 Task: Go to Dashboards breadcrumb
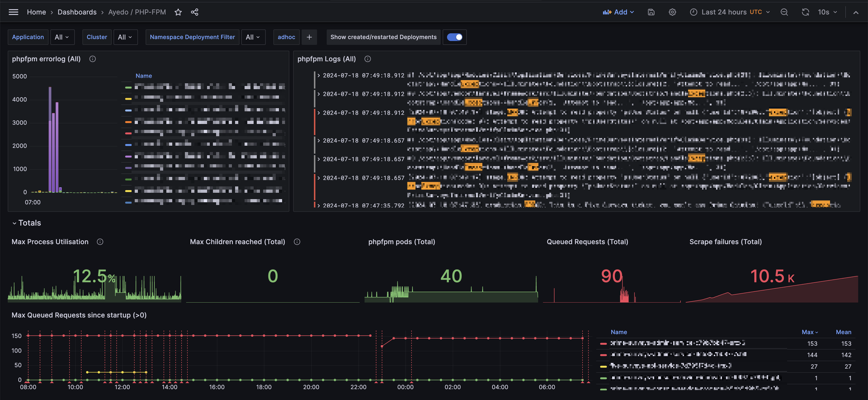(x=77, y=12)
